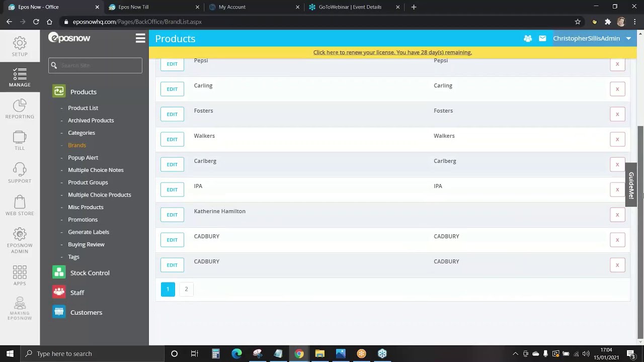This screenshot has height=362, width=644.
Task: Delete the Katherine Hamilton brand row
Action: tap(617, 215)
